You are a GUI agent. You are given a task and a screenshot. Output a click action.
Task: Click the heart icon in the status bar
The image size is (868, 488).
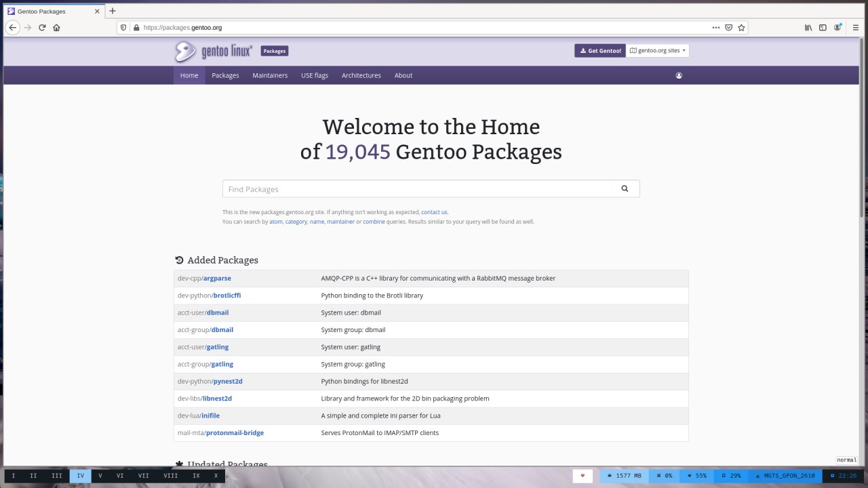tap(583, 476)
